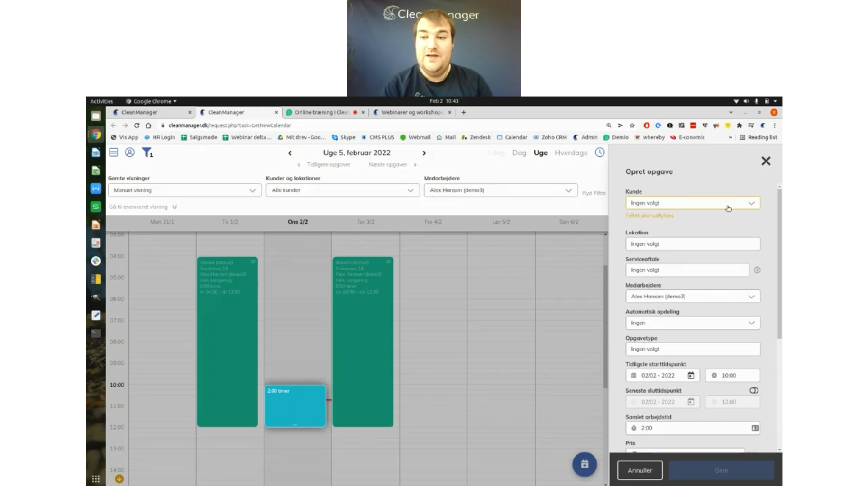868x486 pixels.
Task: Toggle the Seneste sluttidspunkt switch
Action: click(754, 391)
